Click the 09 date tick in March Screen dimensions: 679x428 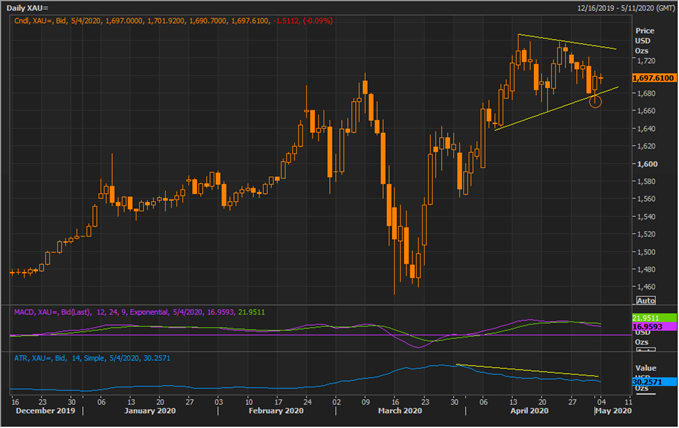(x=365, y=402)
